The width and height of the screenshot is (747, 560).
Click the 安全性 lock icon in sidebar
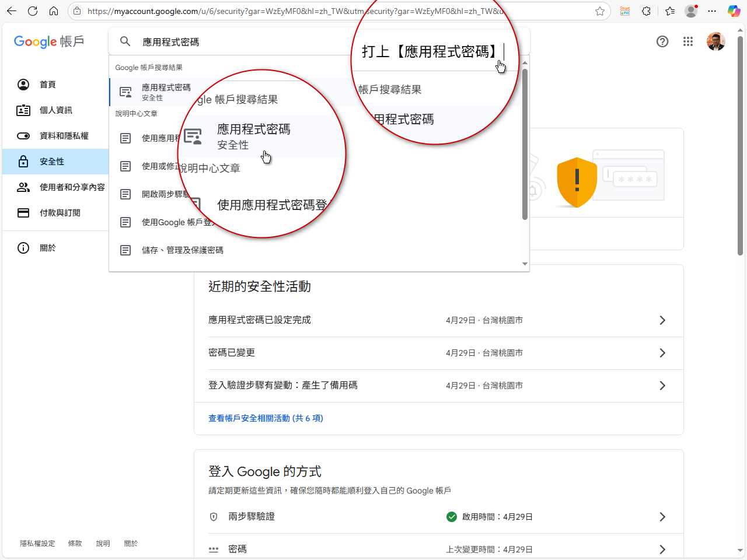click(23, 162)
